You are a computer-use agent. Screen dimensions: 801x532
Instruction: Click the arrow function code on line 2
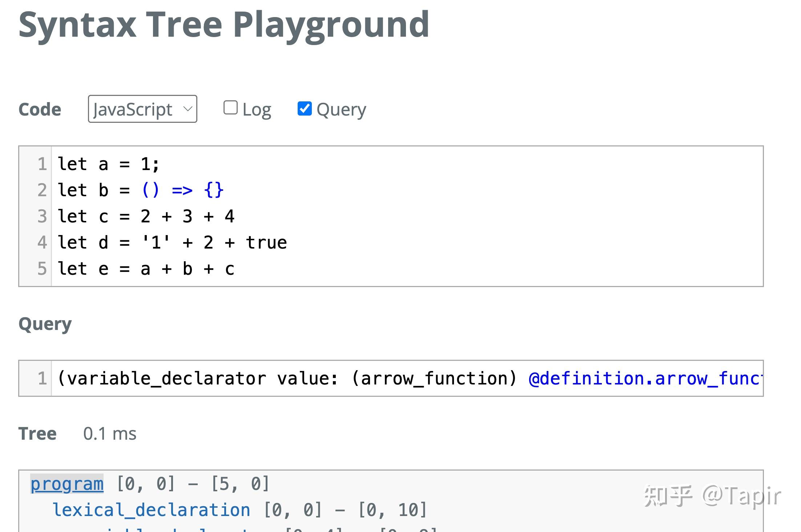(x=182, y=190)
